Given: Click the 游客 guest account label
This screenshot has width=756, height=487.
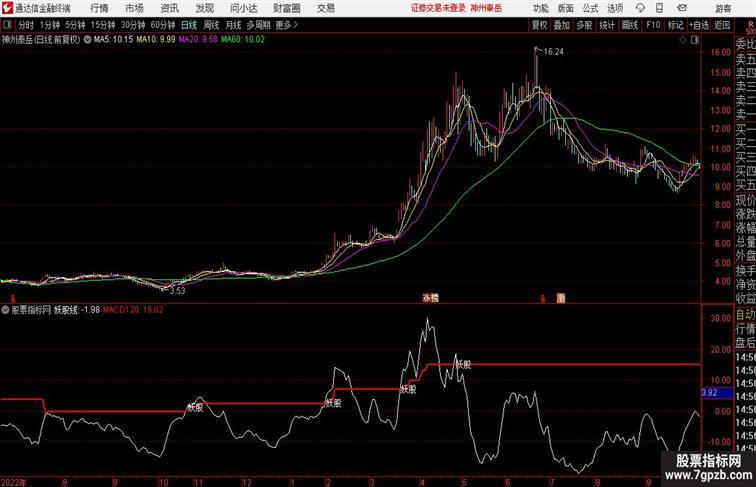Looking at the screenshot, I should point(723,8).
